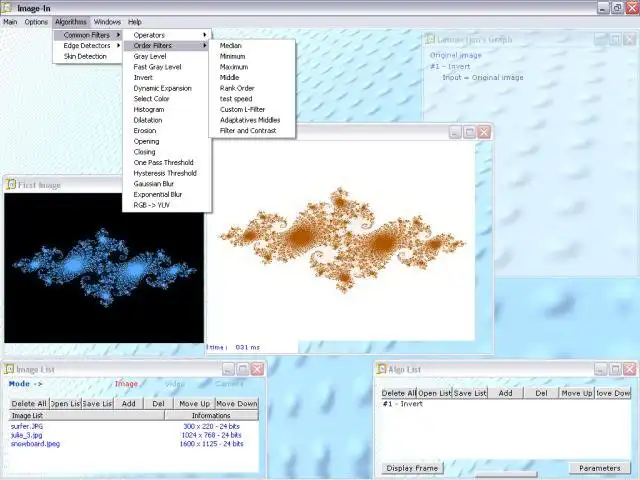This screenshot has height=480, width=640.
Task: Expand the Edge Detectors submenu
Action: tap(88, 46)
